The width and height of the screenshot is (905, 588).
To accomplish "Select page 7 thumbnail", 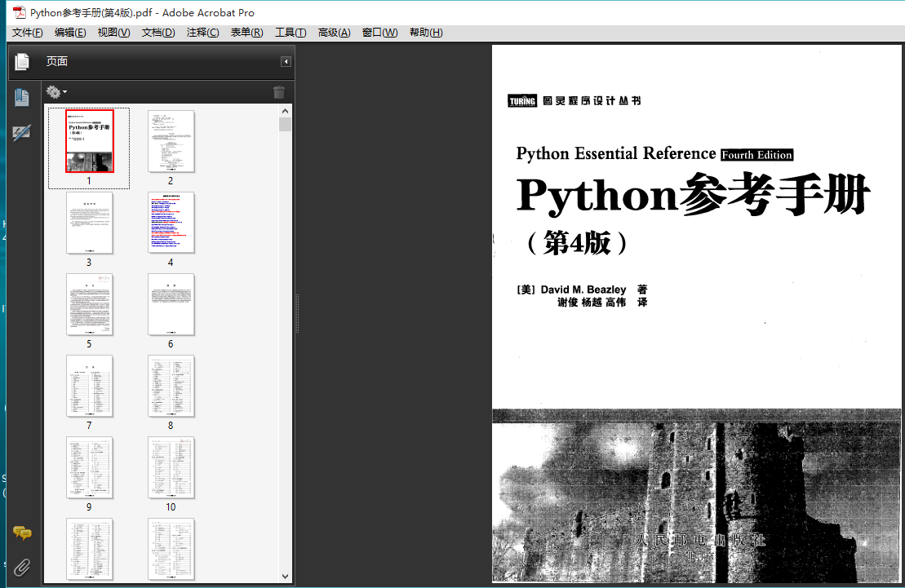I will [x=90, y=386].
